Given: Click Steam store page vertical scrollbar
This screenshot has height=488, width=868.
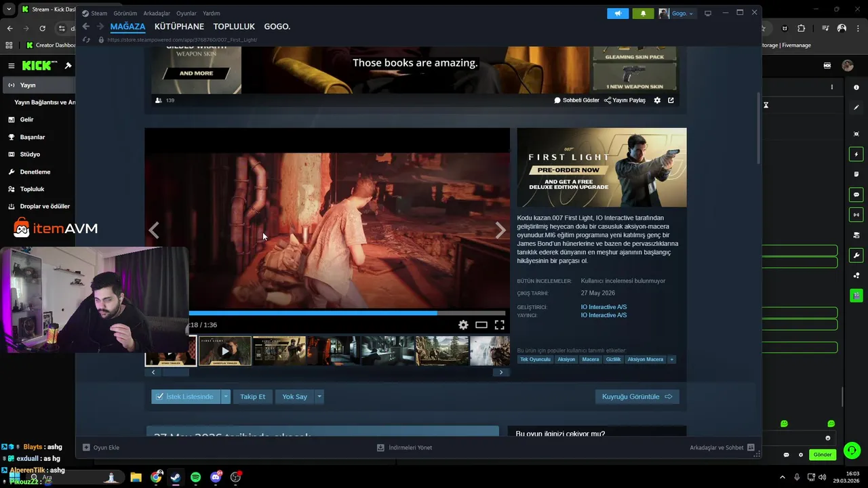Looking at the screenshot, I should 758,127.
